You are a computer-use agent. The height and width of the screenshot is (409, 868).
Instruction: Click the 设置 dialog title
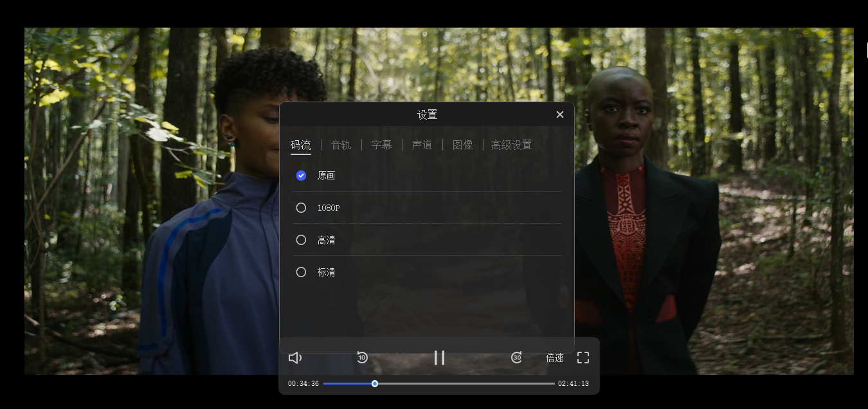[x=427, y=114]
